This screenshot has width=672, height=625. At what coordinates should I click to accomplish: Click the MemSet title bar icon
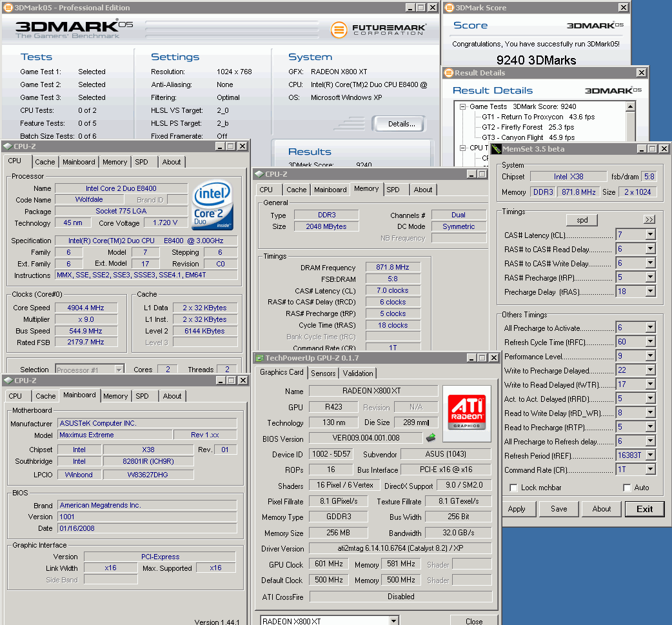(497, 149)
